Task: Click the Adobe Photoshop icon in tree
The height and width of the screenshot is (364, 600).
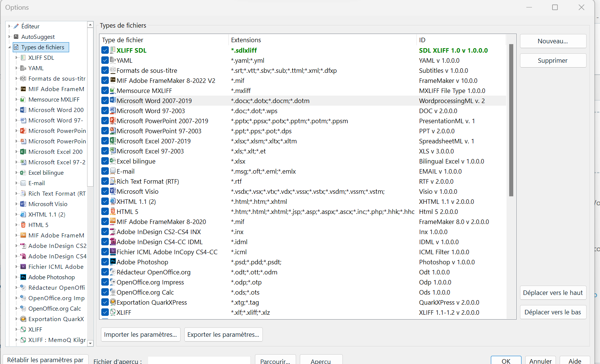Action: point(23,277)
